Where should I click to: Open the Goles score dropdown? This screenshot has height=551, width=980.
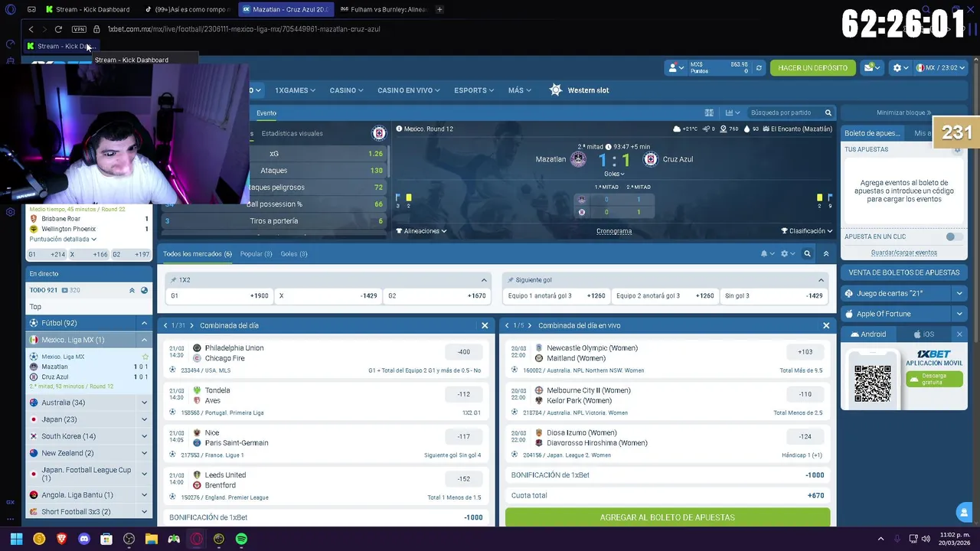614,174
